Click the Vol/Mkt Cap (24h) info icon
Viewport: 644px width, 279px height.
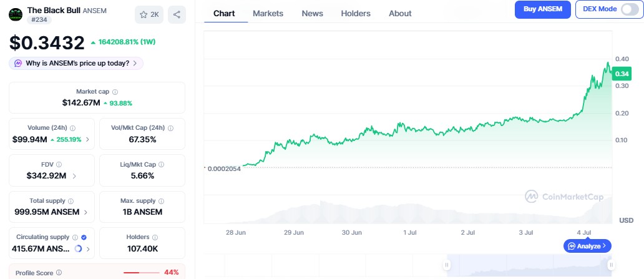coord(170,128)
